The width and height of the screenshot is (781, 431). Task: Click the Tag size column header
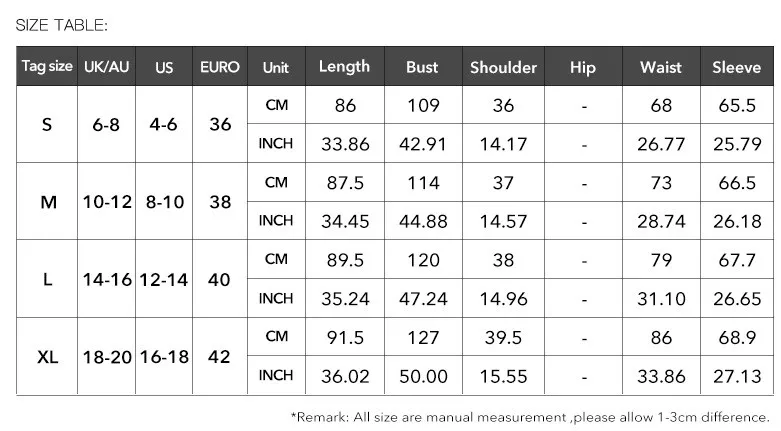[47, 67]
